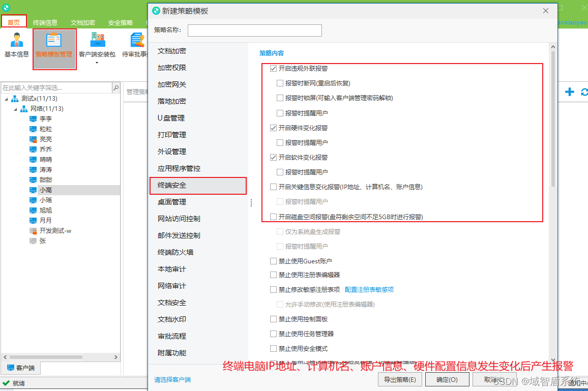Select locked icon for 开发测试-w
Viewport: 588px width, 391px height.
(x=33, y=231)
